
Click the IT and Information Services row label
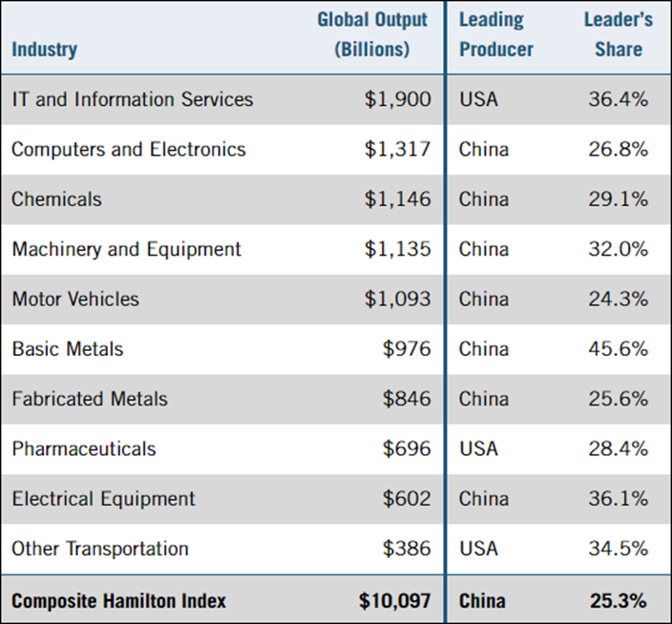click(x=133, y=99)
